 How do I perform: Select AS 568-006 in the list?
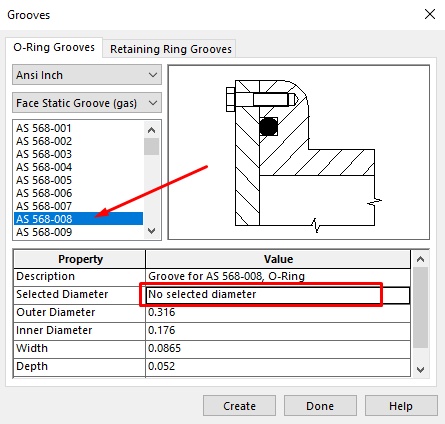(79, 193)
